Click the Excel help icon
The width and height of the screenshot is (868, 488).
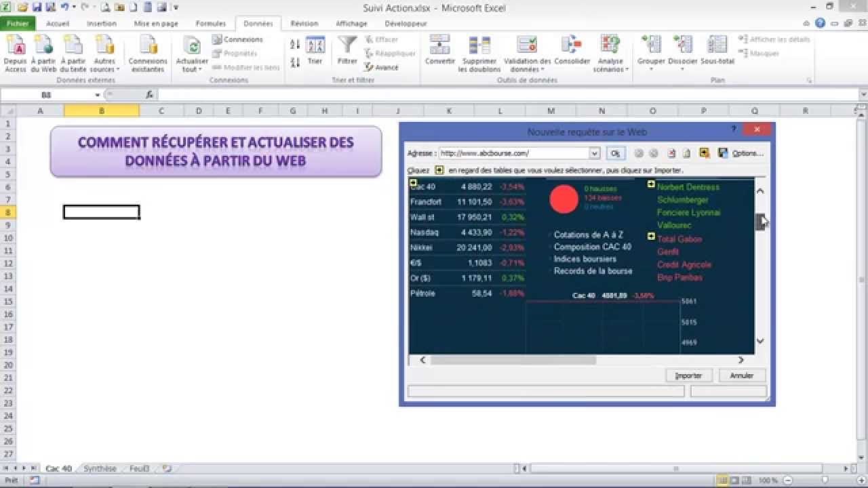(821, 23)
